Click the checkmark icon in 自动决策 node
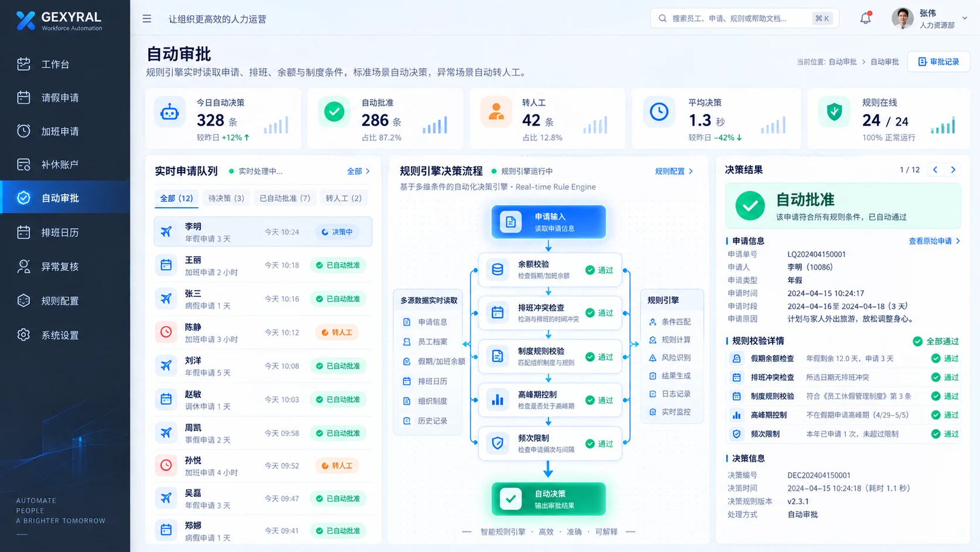Screen dimensions: 980x552 511,499
